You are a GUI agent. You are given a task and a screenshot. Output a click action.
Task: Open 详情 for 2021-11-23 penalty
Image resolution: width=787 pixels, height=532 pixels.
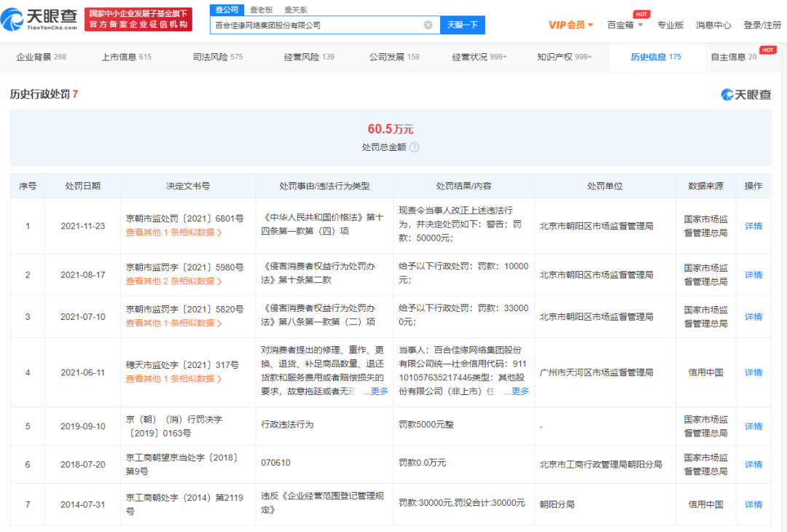coord(753,227)
